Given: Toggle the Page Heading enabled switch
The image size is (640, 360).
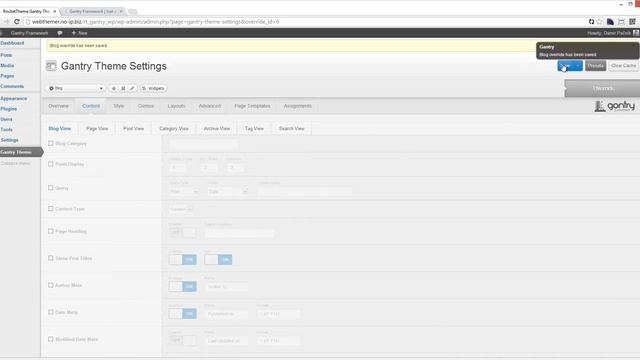Looking at the screenshot, I should tap(182, 233).
